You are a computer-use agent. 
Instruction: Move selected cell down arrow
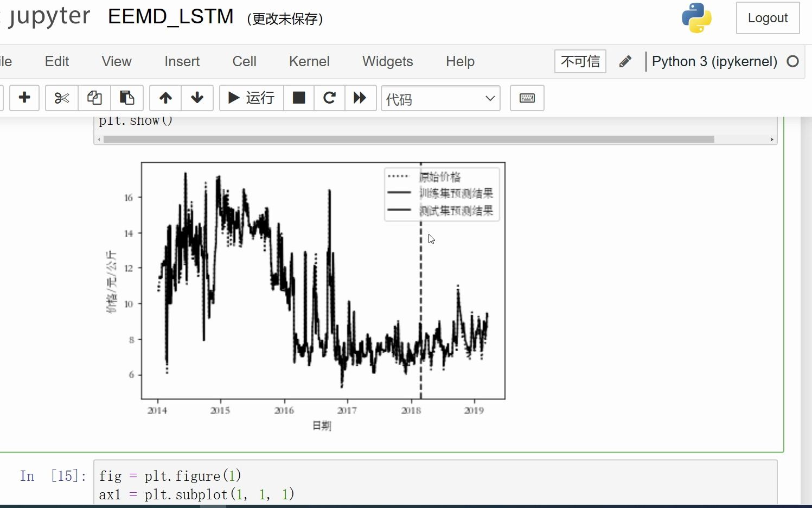click(197, 98)
